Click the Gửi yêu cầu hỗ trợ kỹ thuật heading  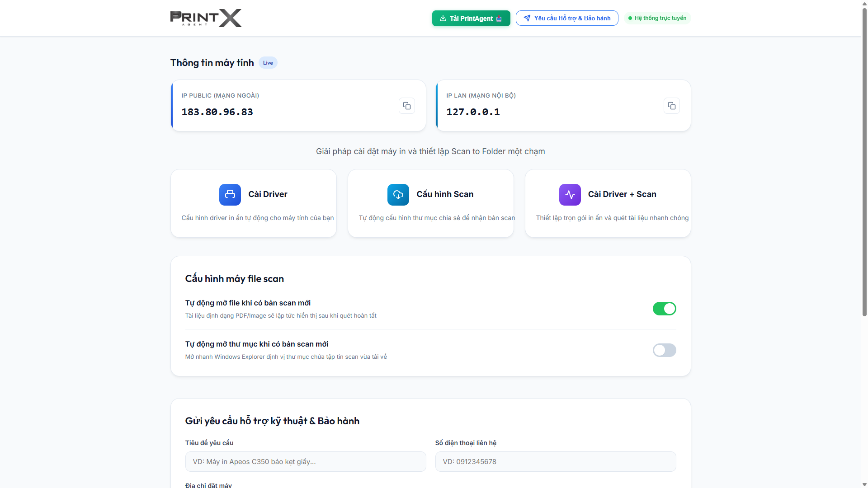click(x=272, y=421)
